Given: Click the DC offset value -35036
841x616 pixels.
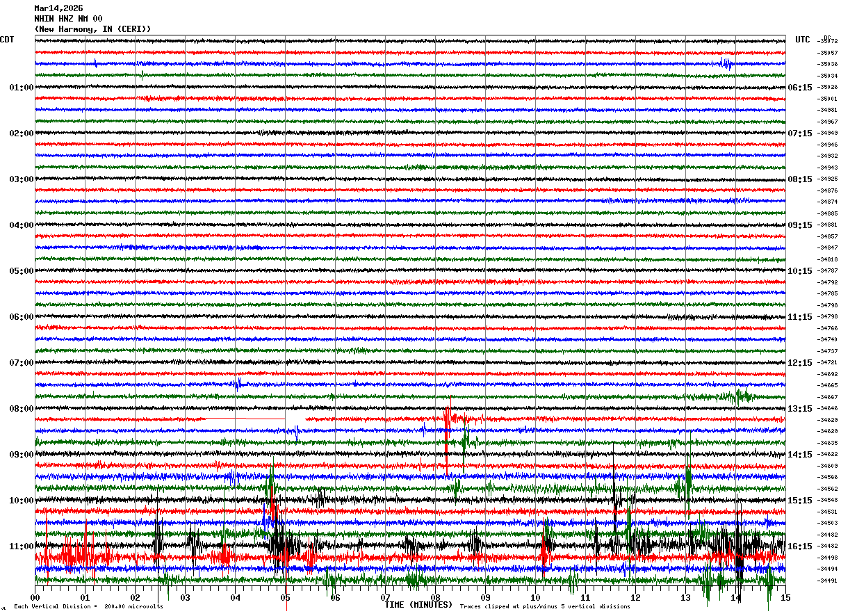Looking at the screenshot, I should 828,65.
